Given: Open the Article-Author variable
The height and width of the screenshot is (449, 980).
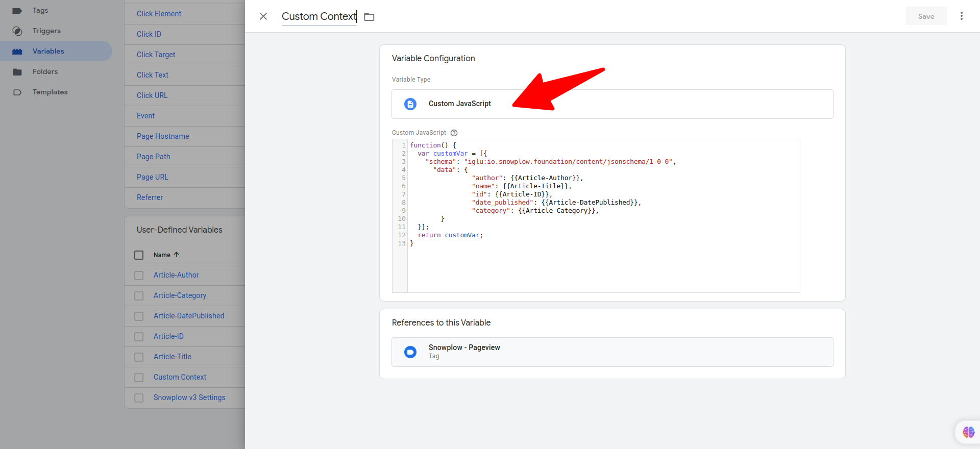Looking at the screenshot, I should click(176, 275).
